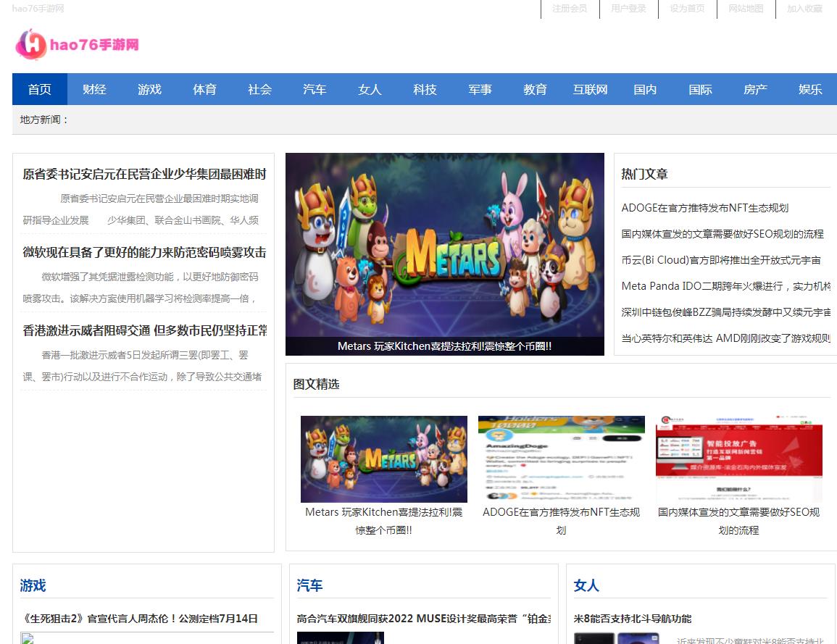The height and width of the screenshot is (644, 837).
Task: Open hot article 国内媒体宣发的文章需要做好SEO规划的流程
Action: [x=723, y=234]
